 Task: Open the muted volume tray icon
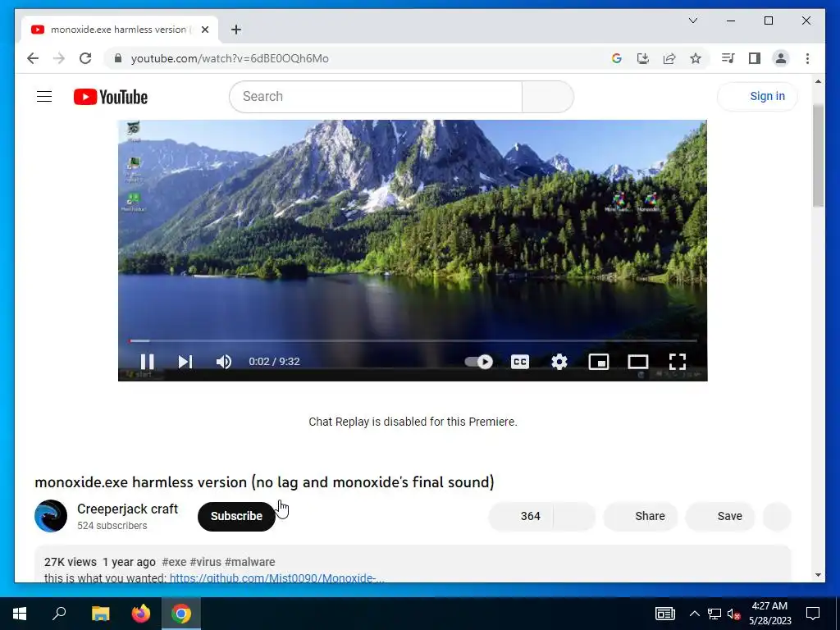(x=734, y=614)
